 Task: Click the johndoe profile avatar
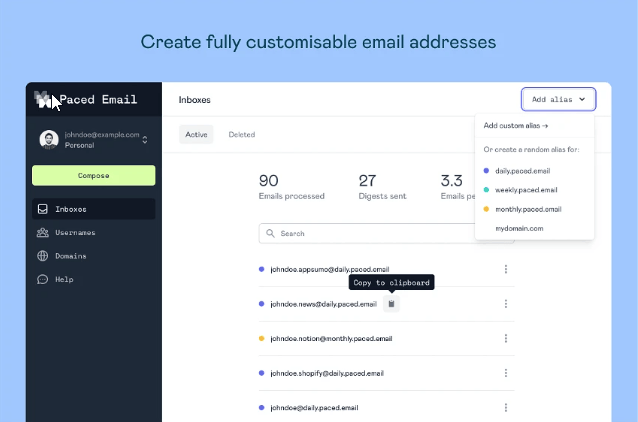click(x=49, y=140)
